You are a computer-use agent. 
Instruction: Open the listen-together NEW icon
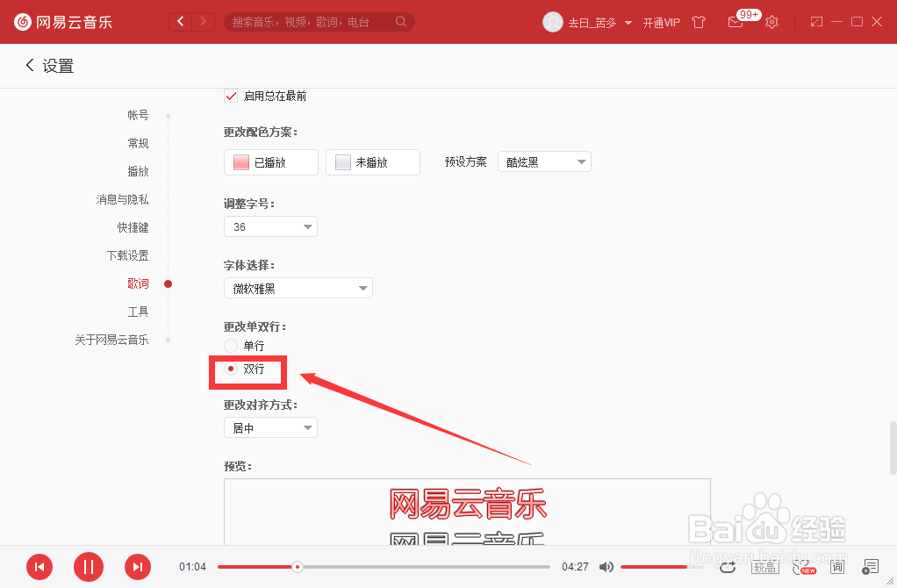click(804, 567)
